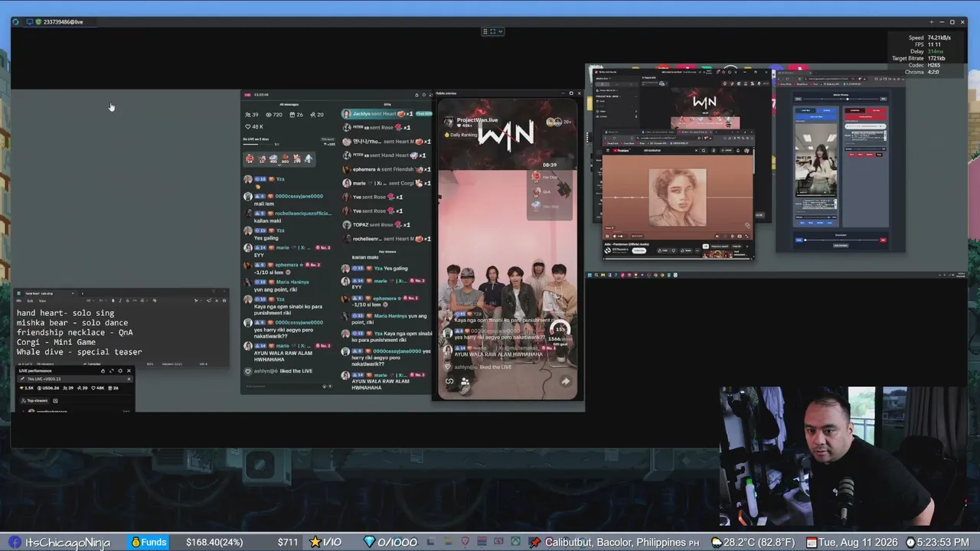Viewport: 980px width, 551px height.
Task: Click the YouTube search magnifier icon
Action: (x=705, y=151)
